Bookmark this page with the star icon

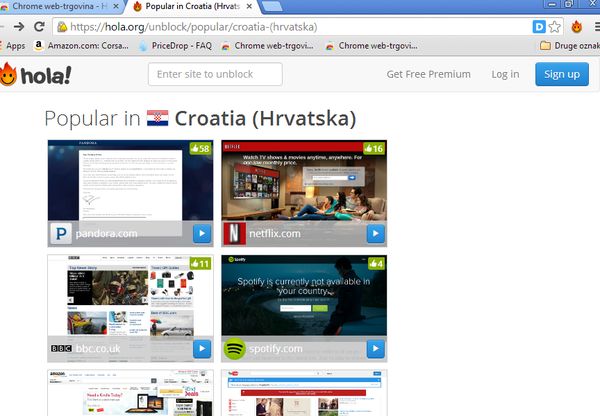click(x=554, y=27)
